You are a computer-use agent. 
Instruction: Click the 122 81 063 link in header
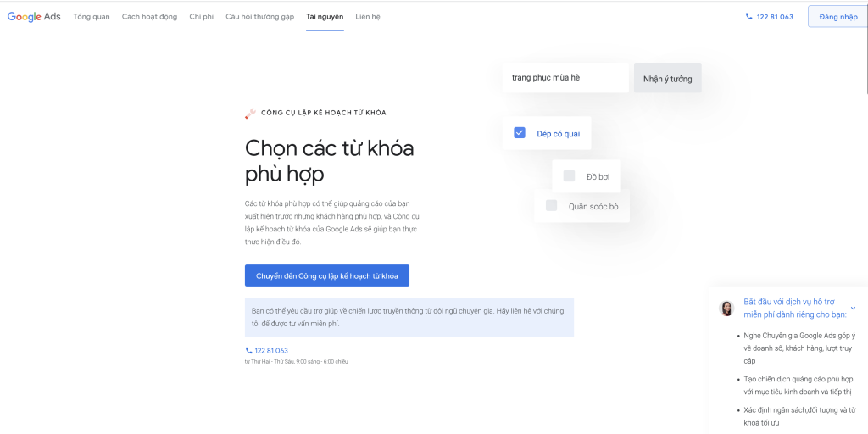[775, 17]
